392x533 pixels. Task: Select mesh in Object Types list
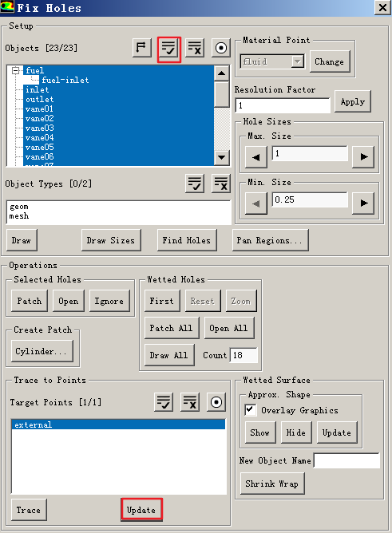click(19, 216)
